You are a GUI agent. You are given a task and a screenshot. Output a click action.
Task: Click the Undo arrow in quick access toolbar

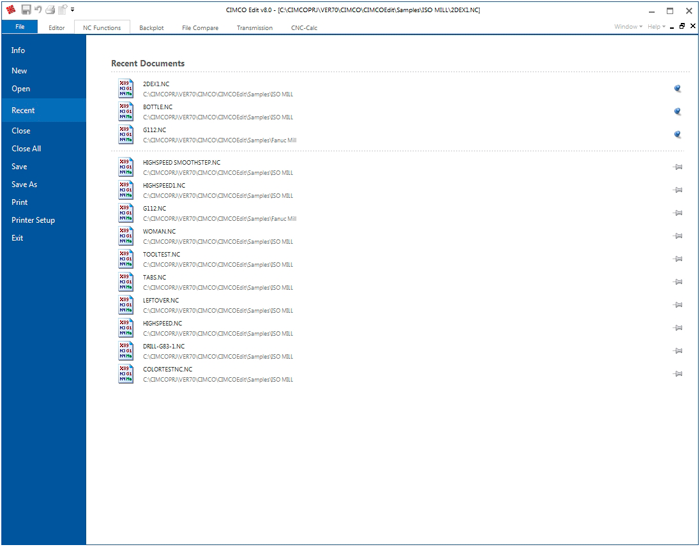[38, 9]
